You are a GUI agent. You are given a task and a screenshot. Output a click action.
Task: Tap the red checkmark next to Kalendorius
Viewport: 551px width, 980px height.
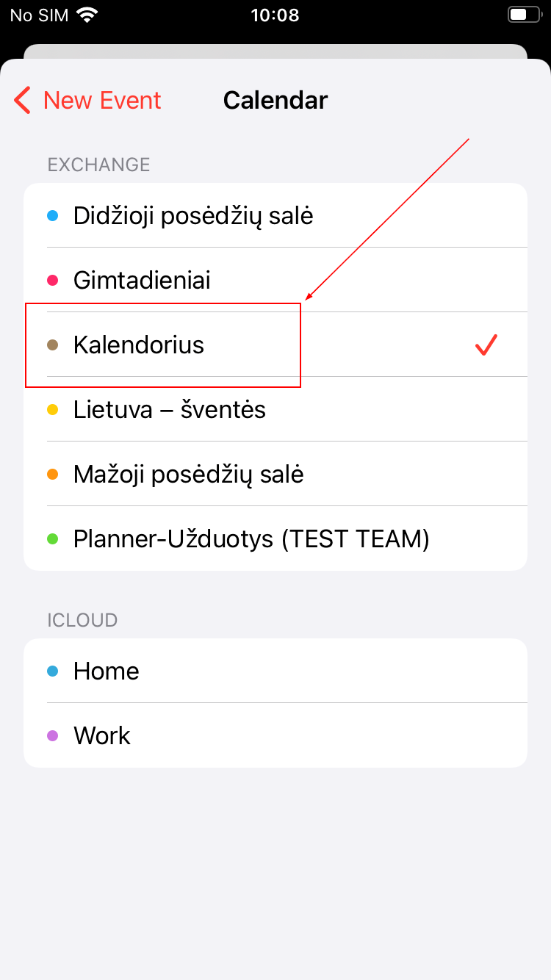click(486, 345)
